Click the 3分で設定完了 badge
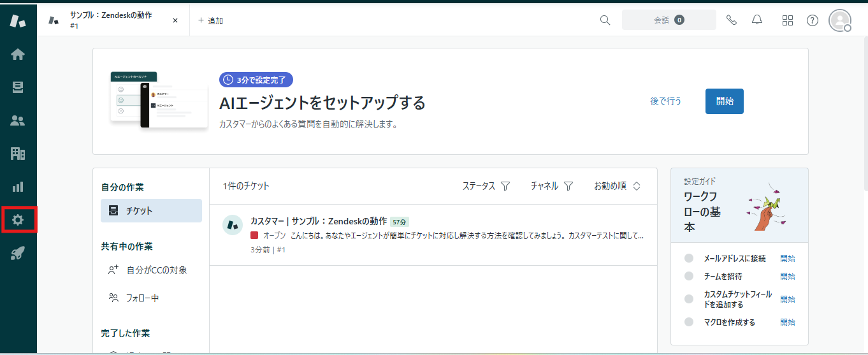The height and width of the screenshot is (355, 868). (256, 80)
